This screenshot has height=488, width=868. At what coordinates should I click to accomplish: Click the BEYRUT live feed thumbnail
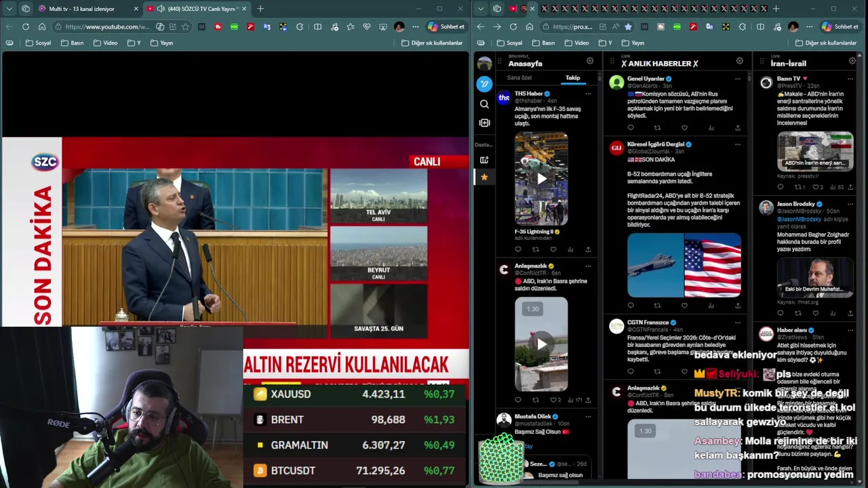pyautogui.click(x=378, y=253)
